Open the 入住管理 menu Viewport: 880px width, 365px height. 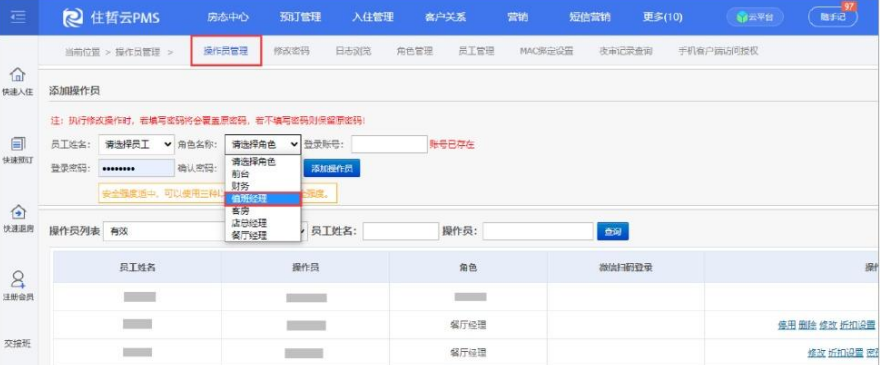click(373, 17)
